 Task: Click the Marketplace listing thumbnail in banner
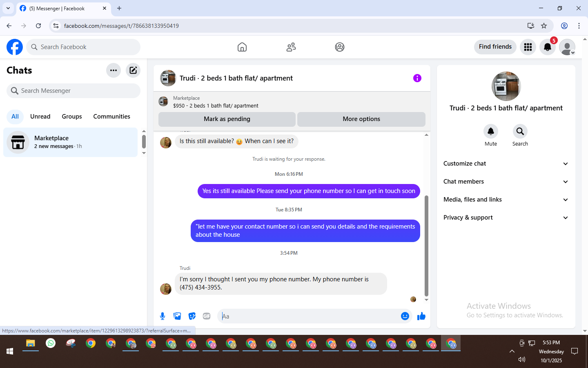pyautogui.click(x=163, y=101)
